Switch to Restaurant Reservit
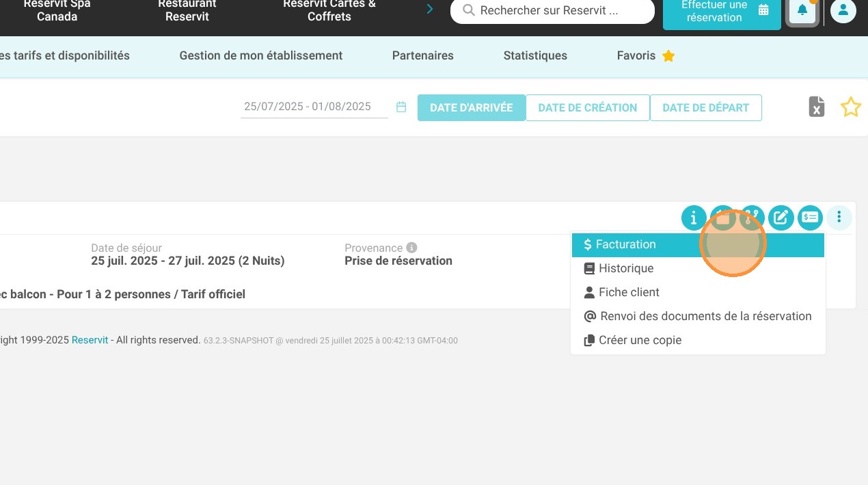 coord(187,10)
